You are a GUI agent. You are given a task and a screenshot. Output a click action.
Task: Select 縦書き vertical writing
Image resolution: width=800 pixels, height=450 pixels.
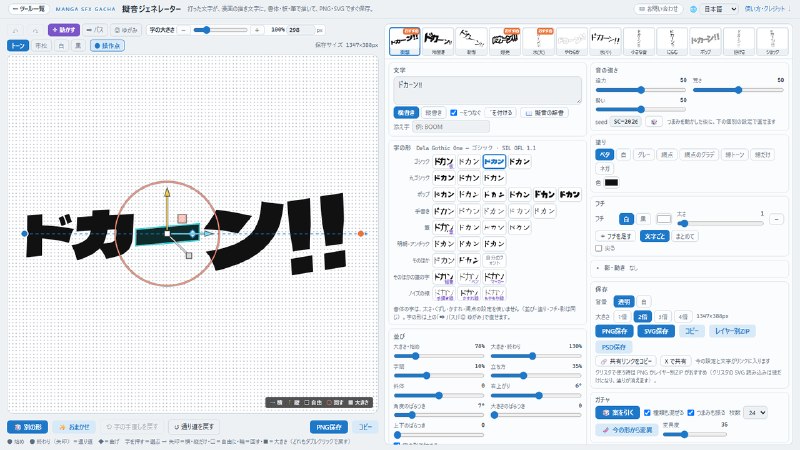433,112
